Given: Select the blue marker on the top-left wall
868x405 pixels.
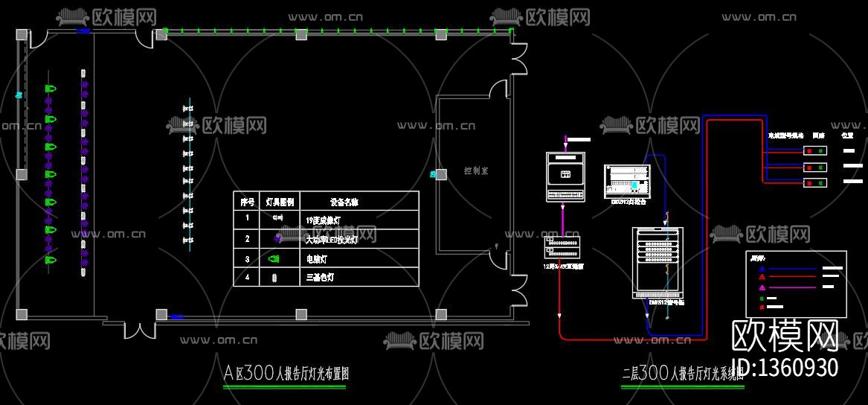Looking at the screenshot, I should [x=83, y=31].
